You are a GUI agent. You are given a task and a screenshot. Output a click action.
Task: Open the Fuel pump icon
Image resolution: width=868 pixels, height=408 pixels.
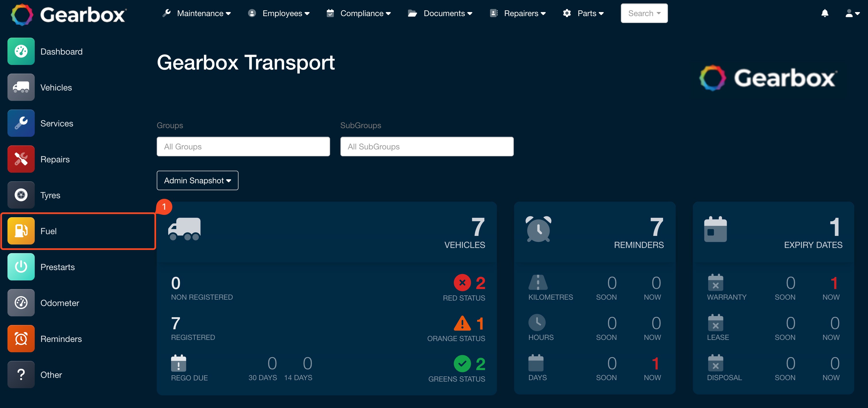(x=21, y=231)
